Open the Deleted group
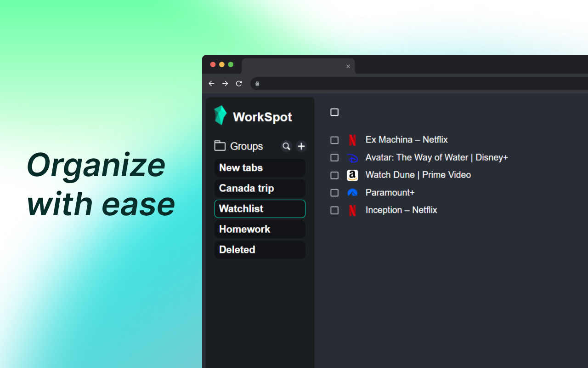 click(x=260, y=250)
